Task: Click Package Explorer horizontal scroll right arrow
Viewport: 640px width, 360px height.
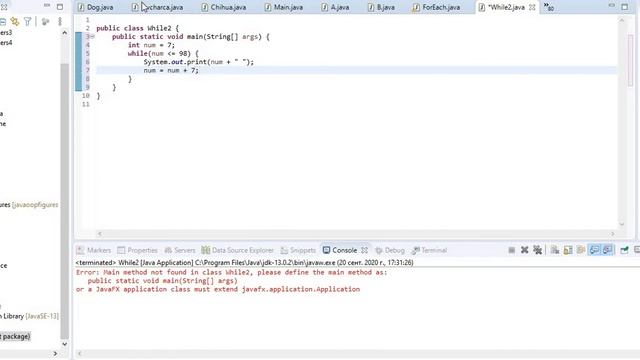Action: pos(55,353)
